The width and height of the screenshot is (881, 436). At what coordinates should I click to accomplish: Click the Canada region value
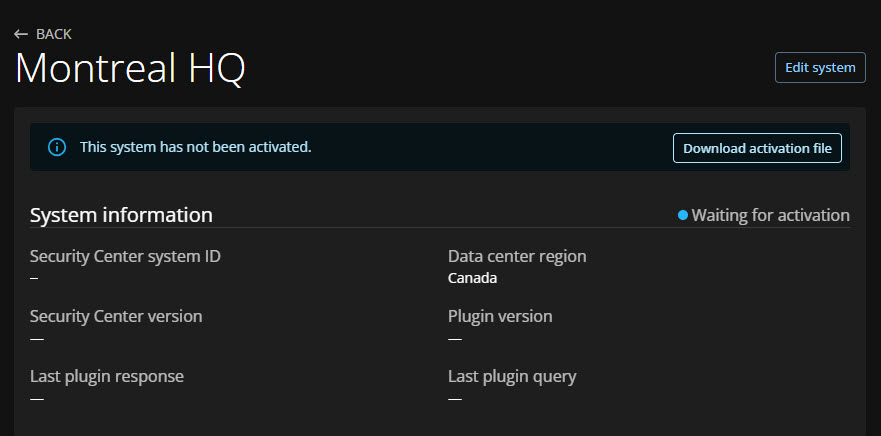472,278
